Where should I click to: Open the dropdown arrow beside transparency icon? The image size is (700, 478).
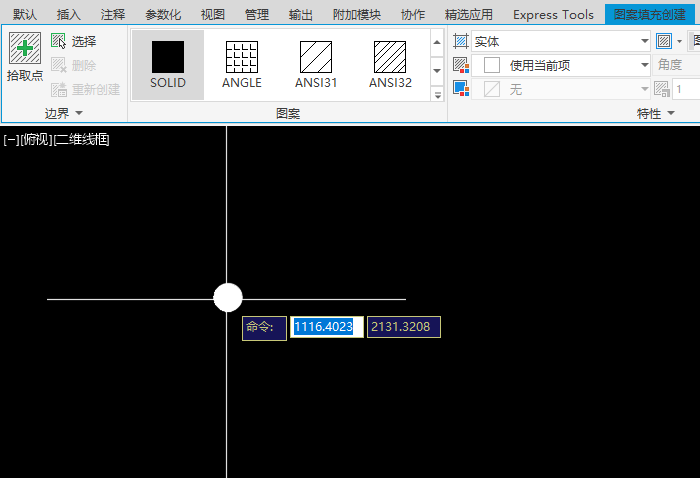point(679,42)
